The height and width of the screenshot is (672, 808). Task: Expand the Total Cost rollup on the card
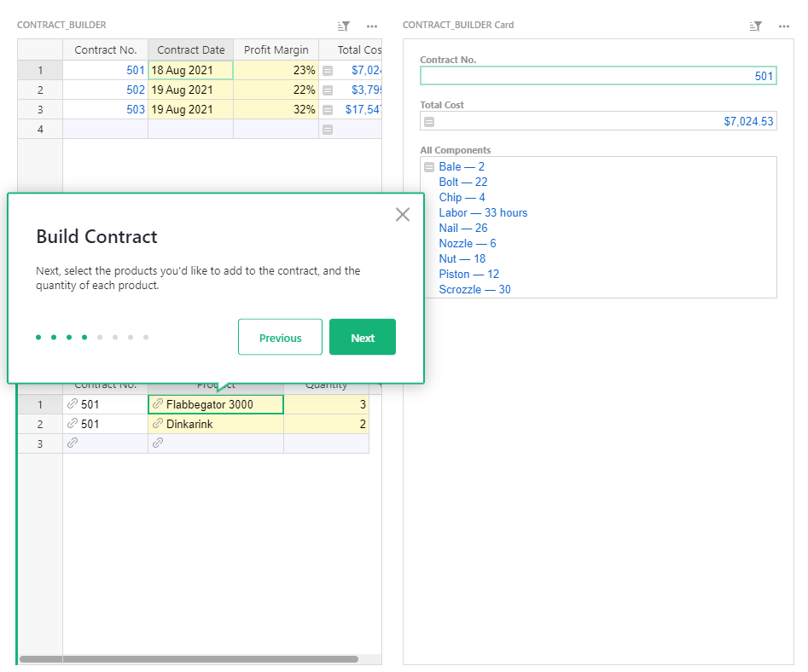coord(428,121)
